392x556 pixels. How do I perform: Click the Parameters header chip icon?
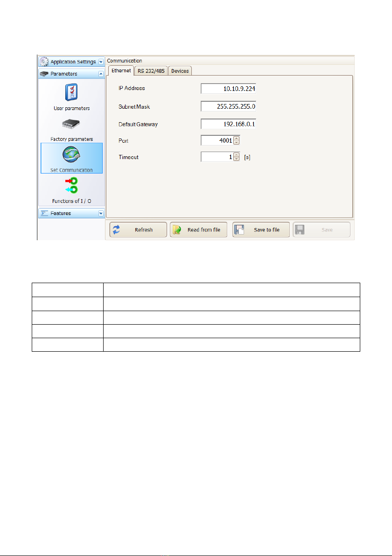(x=44, y=74)
